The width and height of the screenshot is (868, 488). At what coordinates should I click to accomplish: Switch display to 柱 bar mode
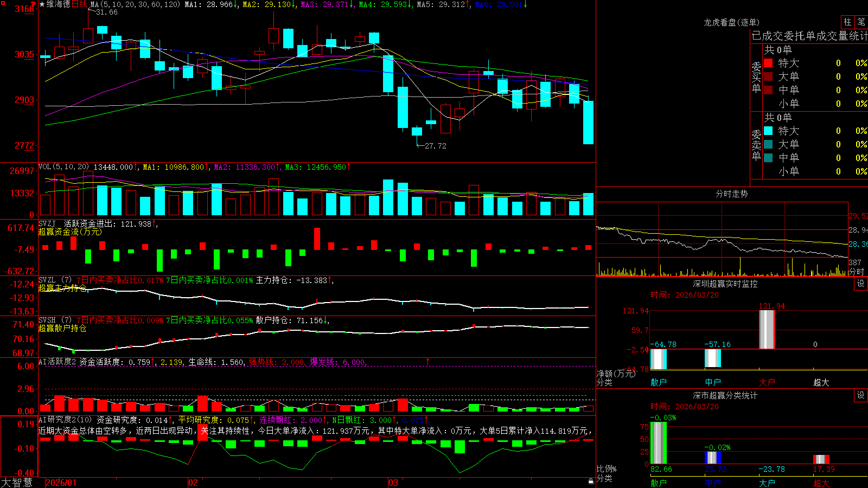[x=847, y=22]
